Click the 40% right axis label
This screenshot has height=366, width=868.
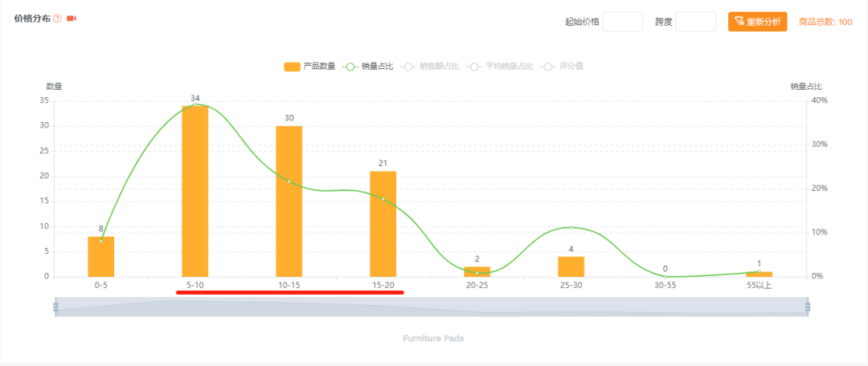(820, 100)
